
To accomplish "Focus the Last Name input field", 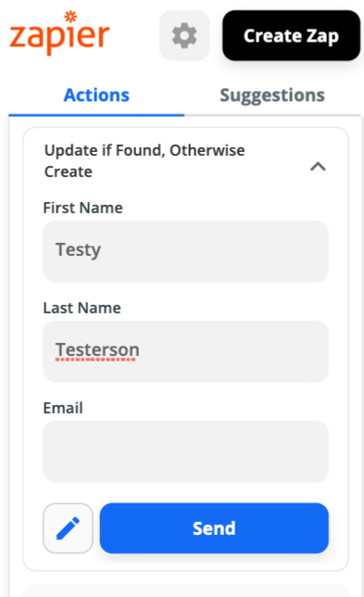I will [185, 351].
